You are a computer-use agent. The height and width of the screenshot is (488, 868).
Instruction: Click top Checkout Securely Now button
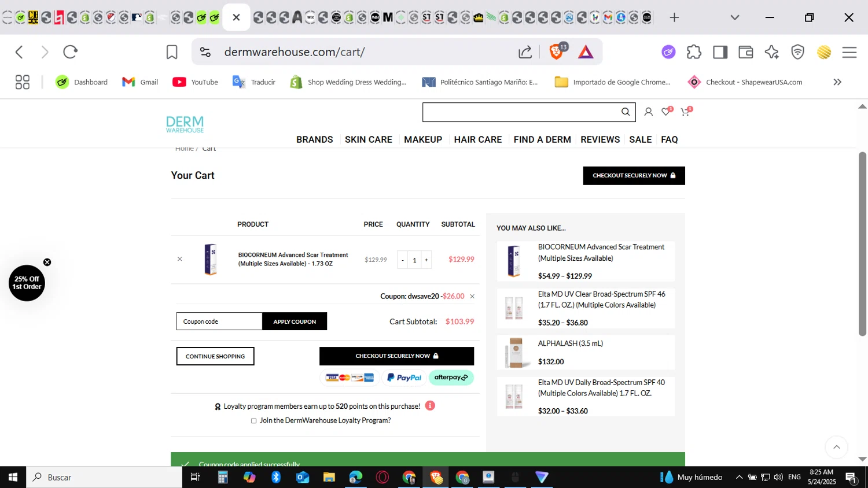pyautogui.click(x=634, y=176)
